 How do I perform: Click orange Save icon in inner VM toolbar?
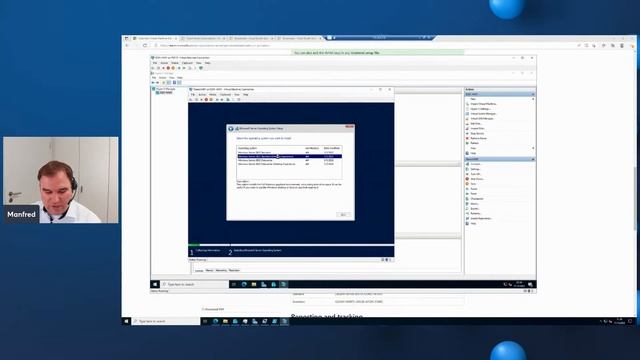(211, 100)
